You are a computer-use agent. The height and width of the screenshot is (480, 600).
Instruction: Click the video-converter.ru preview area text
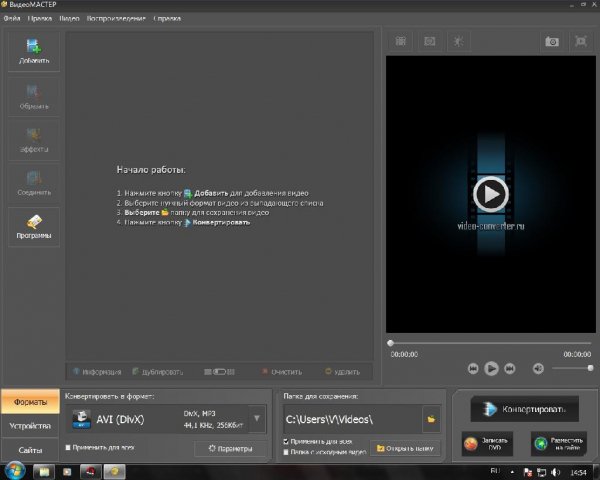tap(491, 226)
